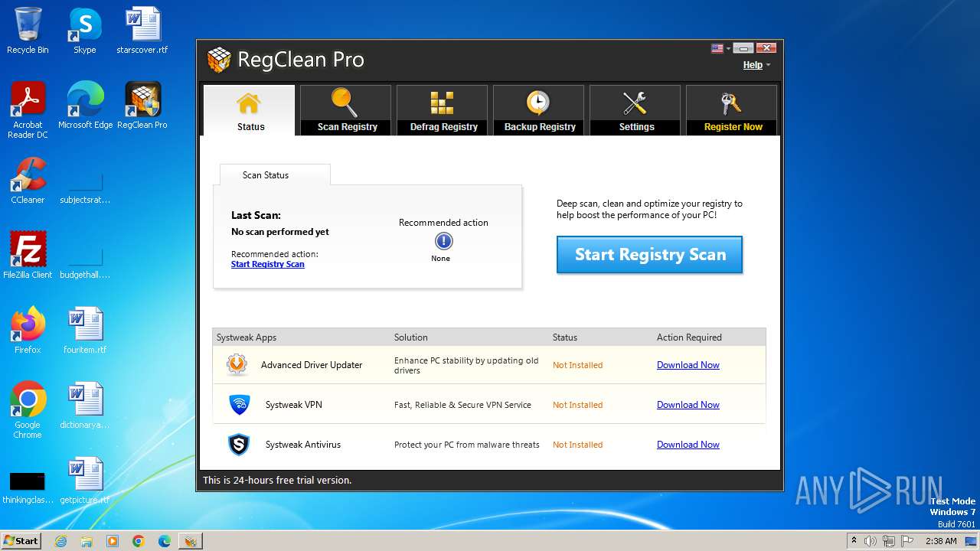This screenshot has height=551, width=980.
Task: Switch to the Scan Registry tab
Action: [345, 110]
